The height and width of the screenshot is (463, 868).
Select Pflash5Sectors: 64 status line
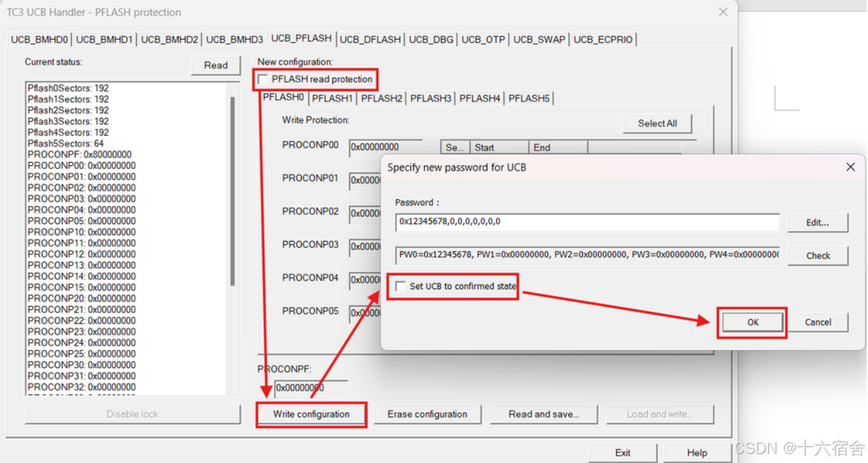pos(66,143)
